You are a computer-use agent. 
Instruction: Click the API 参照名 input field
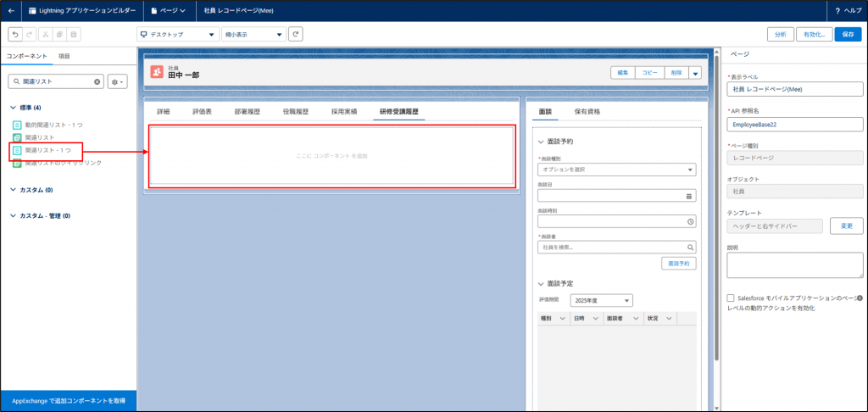(794, 124)
